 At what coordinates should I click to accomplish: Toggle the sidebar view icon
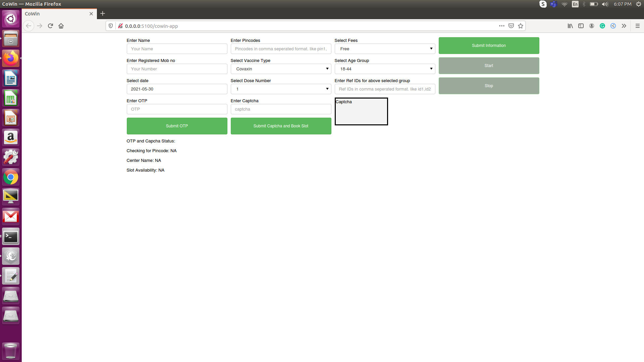point(581,26)
